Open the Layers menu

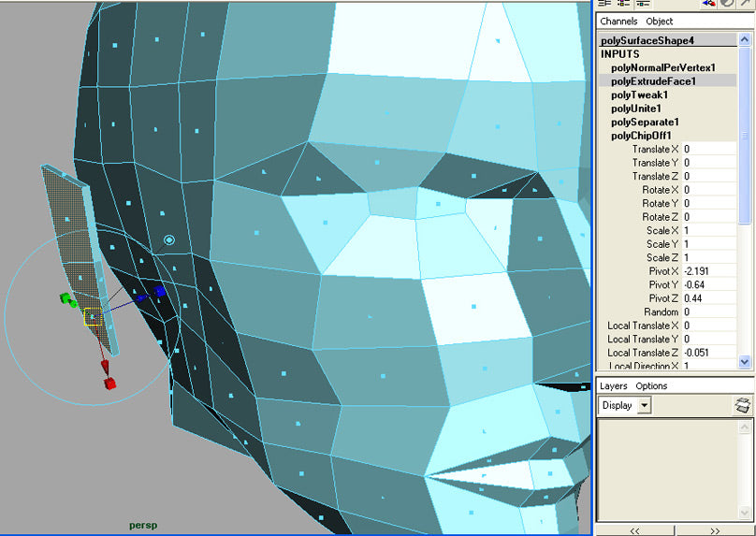(x=613, y=385)
